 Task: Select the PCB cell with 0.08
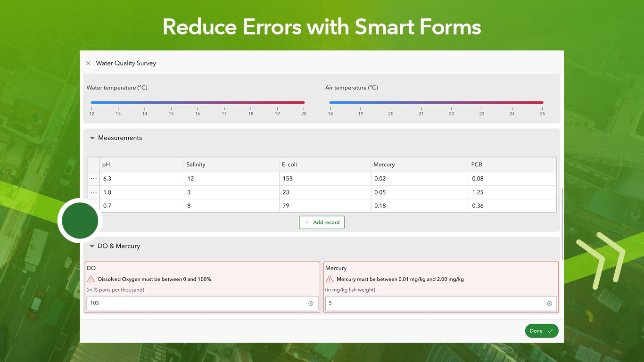pyautogui.click(x=512, y=179)
